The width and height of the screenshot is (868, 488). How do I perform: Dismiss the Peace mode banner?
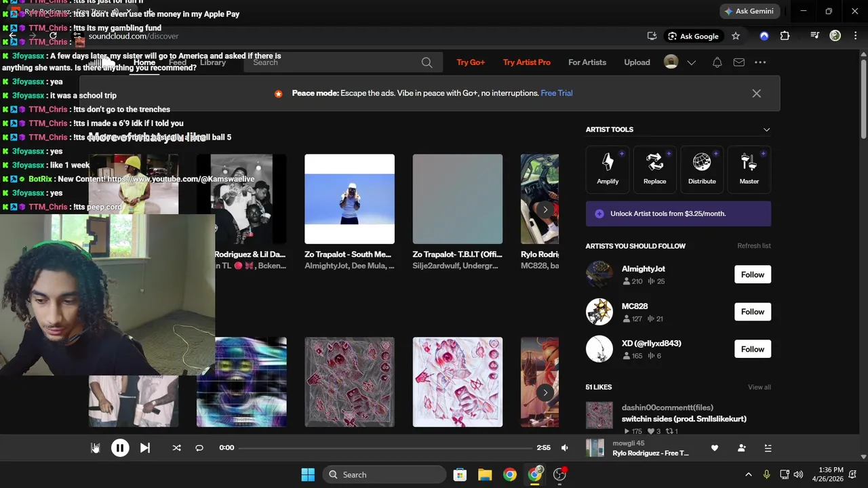pos(756,94)
